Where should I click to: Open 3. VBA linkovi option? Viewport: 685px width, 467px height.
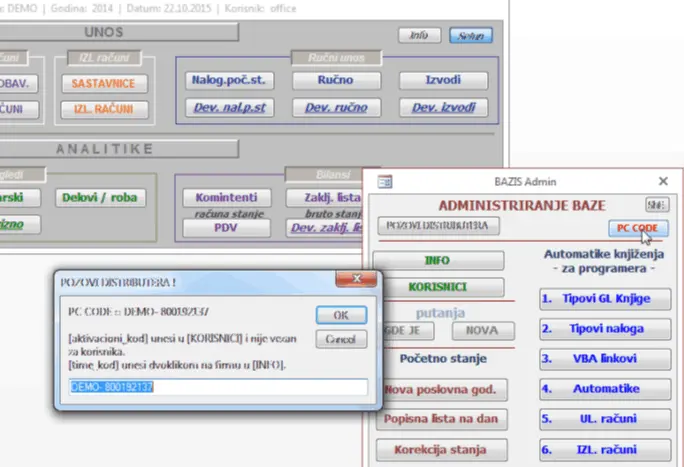coord(595,359)
